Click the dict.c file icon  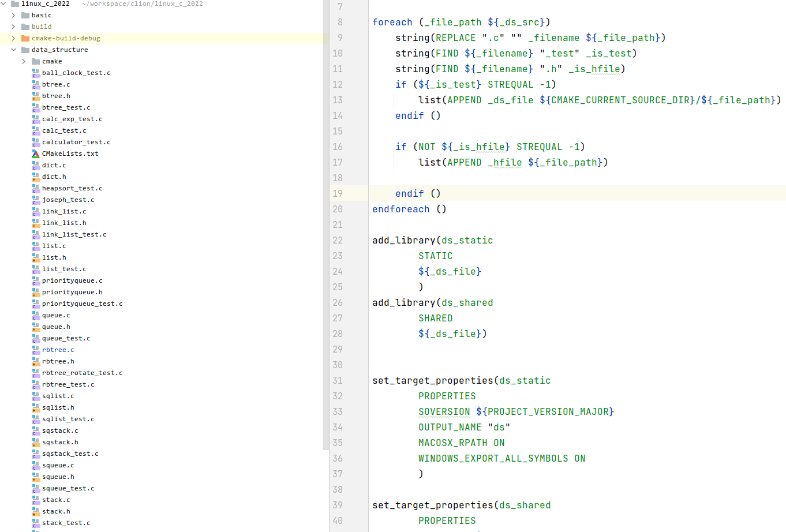[x=35, y=165]
